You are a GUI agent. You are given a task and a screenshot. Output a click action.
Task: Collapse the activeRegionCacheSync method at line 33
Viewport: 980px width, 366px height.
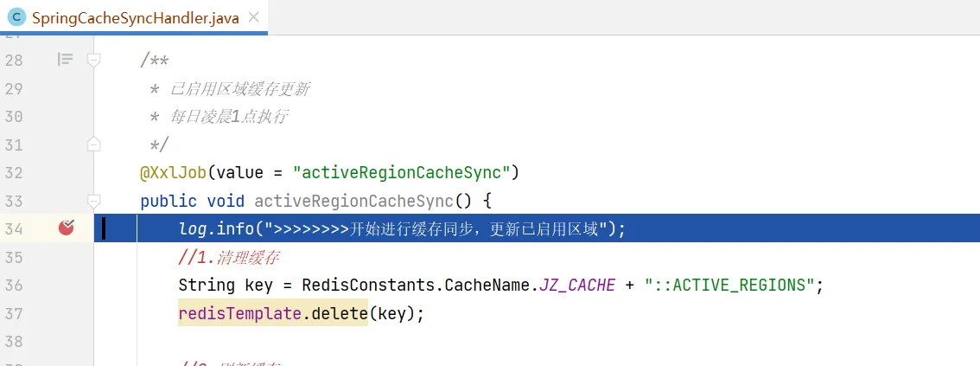point(93,201)
